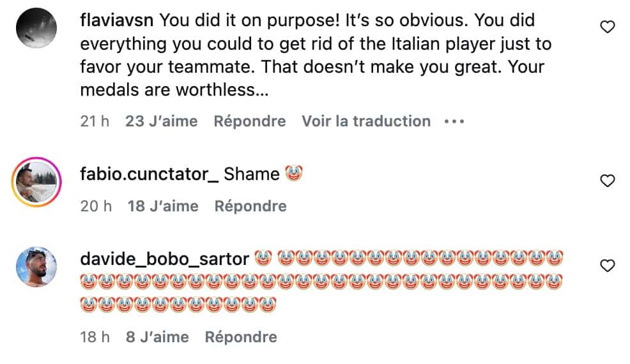View the 18 J'aime likes list
Screen dimensions: 630x364
pyautogui.click(x=162, y=206)
